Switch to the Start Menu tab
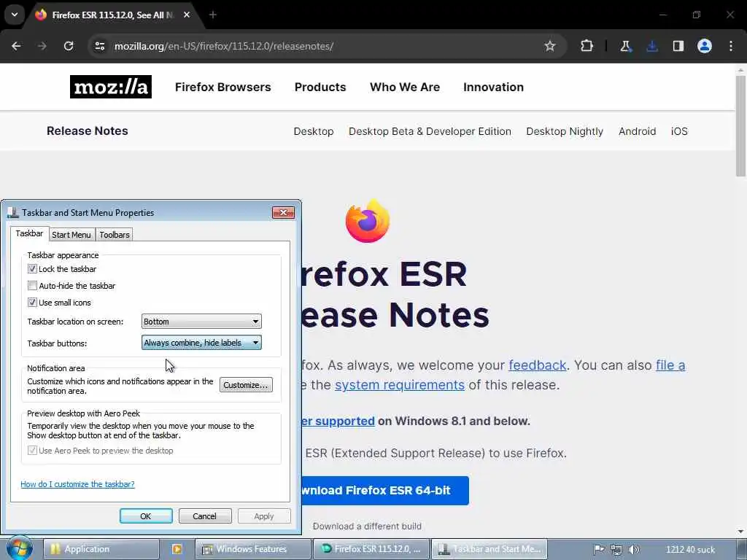Screen dimensions: 747x560 tap(71, 235)
